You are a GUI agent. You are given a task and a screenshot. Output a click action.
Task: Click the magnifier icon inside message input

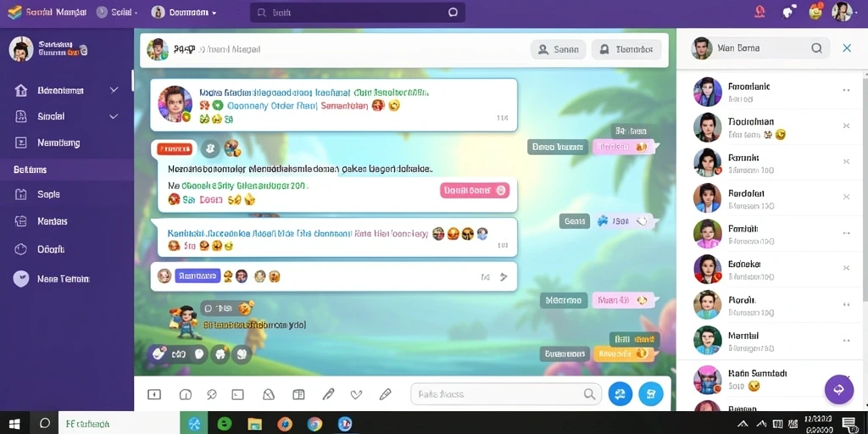click(x=589, y=394)
